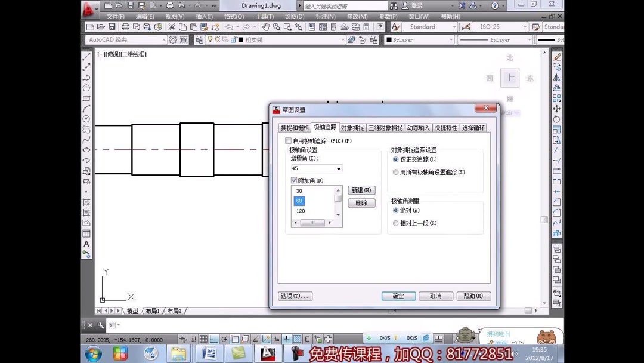644x363 pixels.
Task: Click the 确定 button to confirm settings
Action: (398, 296)
